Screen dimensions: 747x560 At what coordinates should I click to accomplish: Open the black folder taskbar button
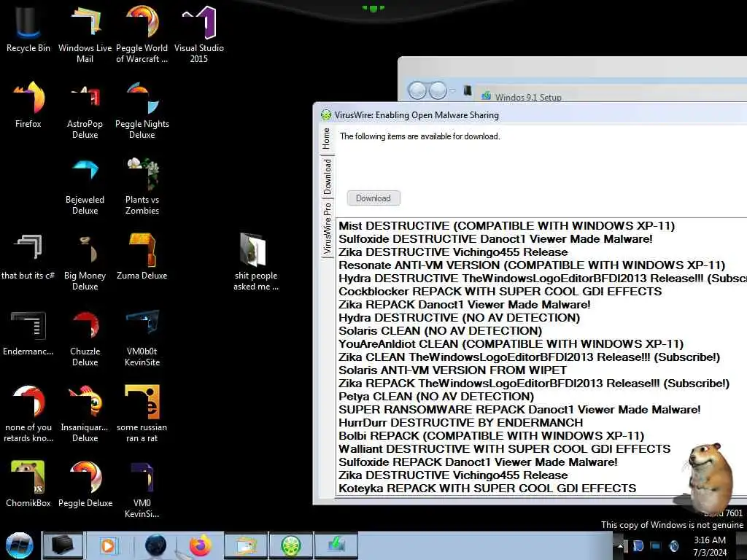pos(63,545)
